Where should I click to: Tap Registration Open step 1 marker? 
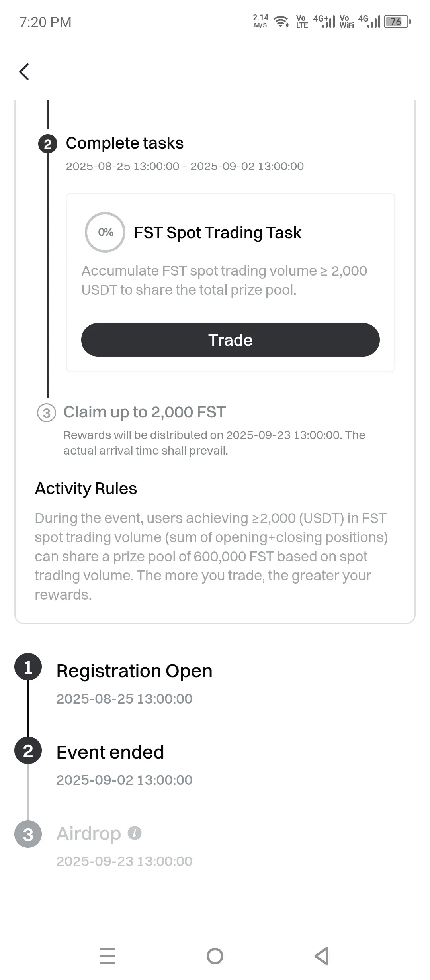28,667
